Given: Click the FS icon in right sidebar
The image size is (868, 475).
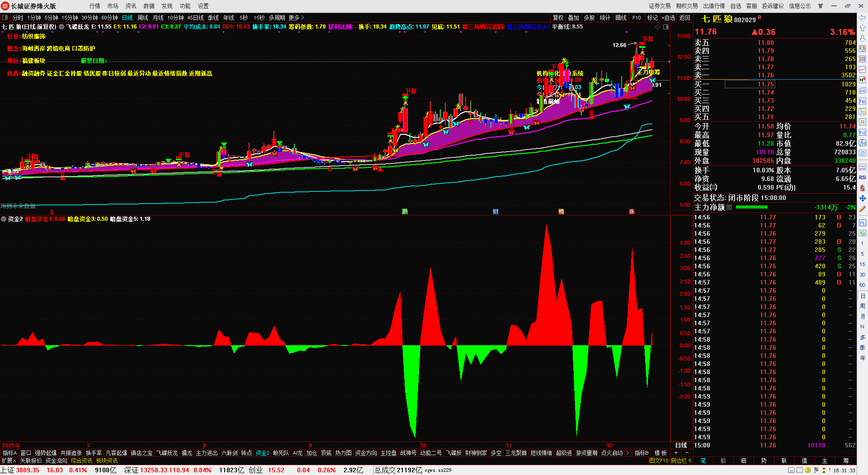Looking at the screenshot, I should [x=863, y=223].
